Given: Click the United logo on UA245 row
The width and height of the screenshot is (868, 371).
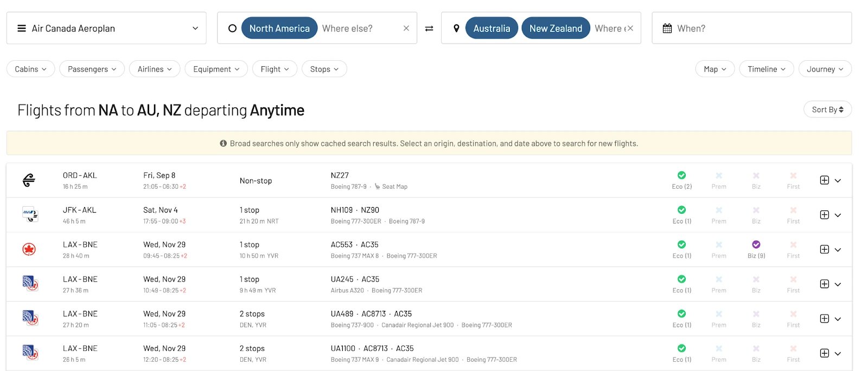Looking at the screenshot, I should tap(30, 284).
